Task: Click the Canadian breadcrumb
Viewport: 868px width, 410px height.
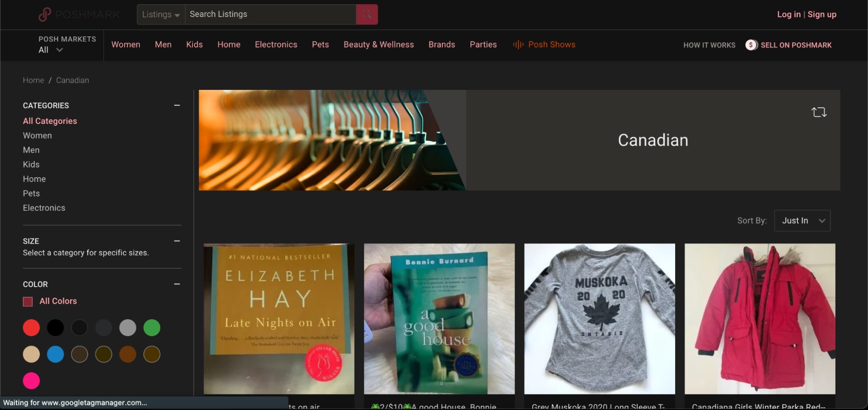Action: [x=73, y=80]
